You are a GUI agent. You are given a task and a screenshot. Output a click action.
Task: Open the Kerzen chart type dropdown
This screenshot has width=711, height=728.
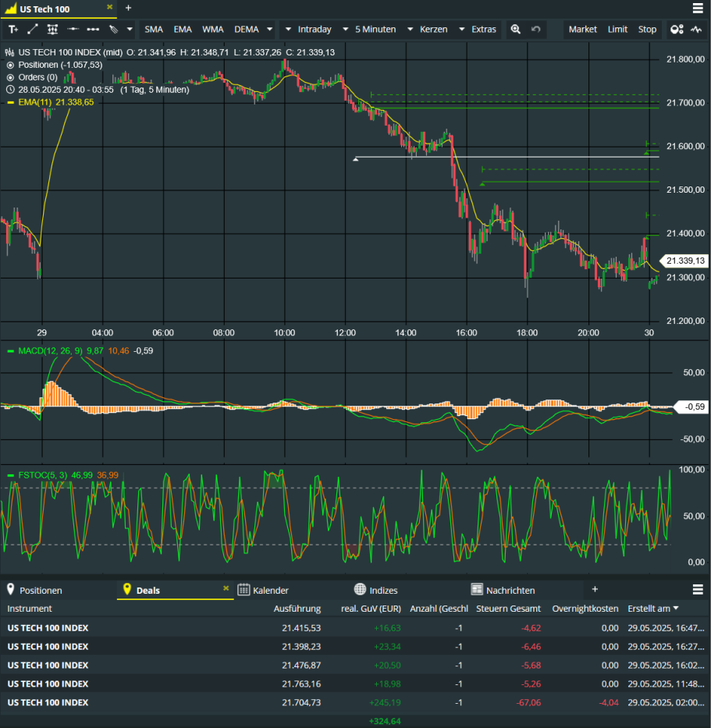tap(428, 29)
